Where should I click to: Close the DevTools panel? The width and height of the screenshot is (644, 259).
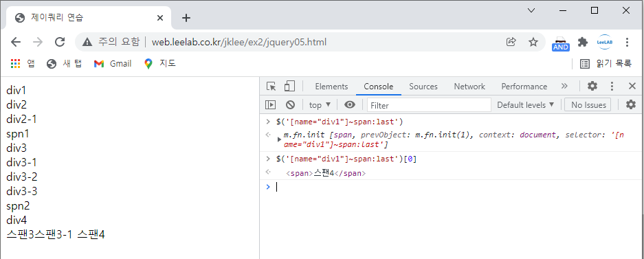click(632, 86)
